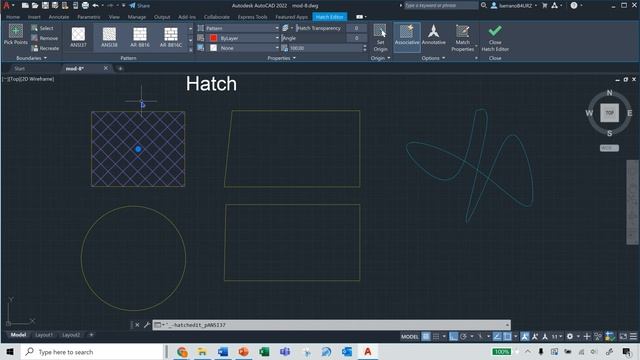Click the Set Origin tool
Screen dimensions: 640x360
coord(380,38)
